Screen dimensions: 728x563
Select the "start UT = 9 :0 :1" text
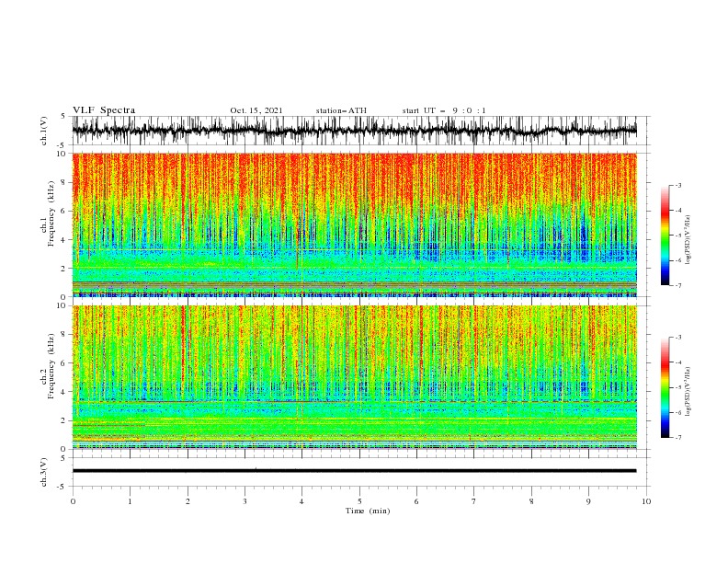(x=444, y=110)
